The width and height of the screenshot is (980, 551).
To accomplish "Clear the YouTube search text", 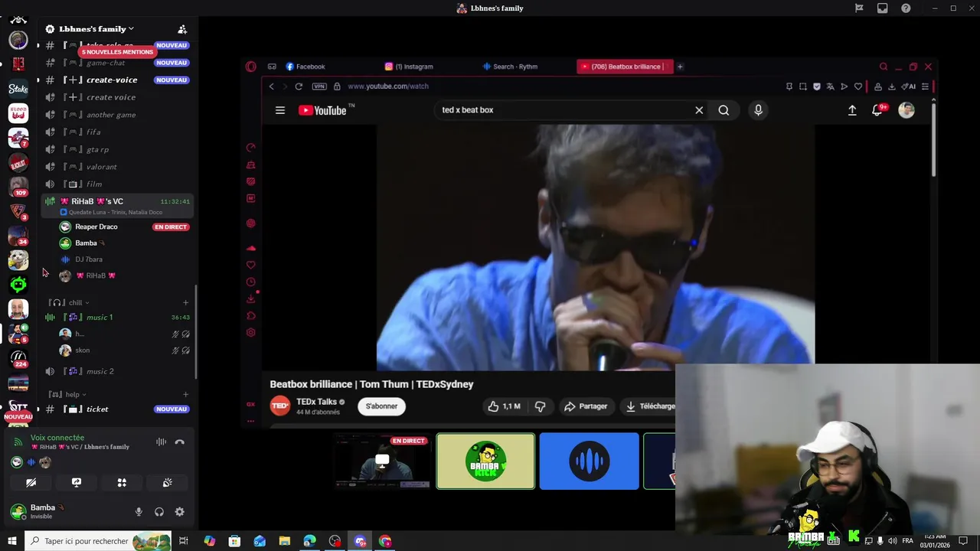I will (x=699, y=110).
